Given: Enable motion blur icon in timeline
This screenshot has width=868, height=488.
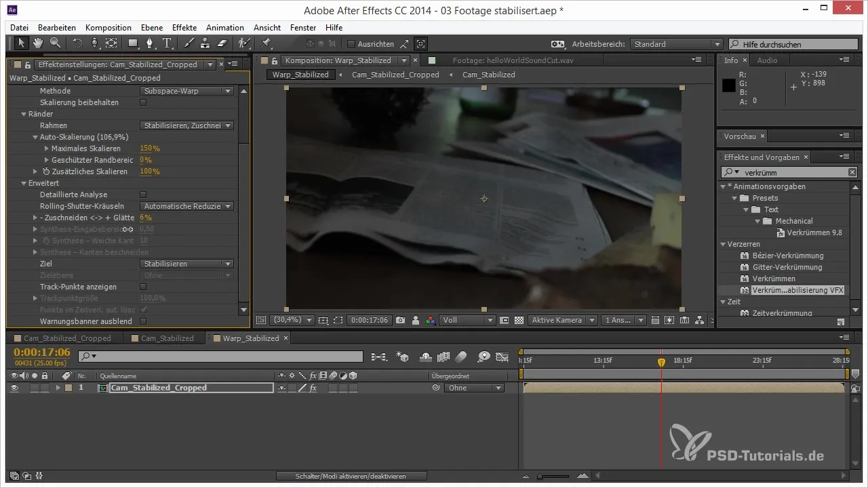Looking at the screenshot, I should (x=461, y=356).
